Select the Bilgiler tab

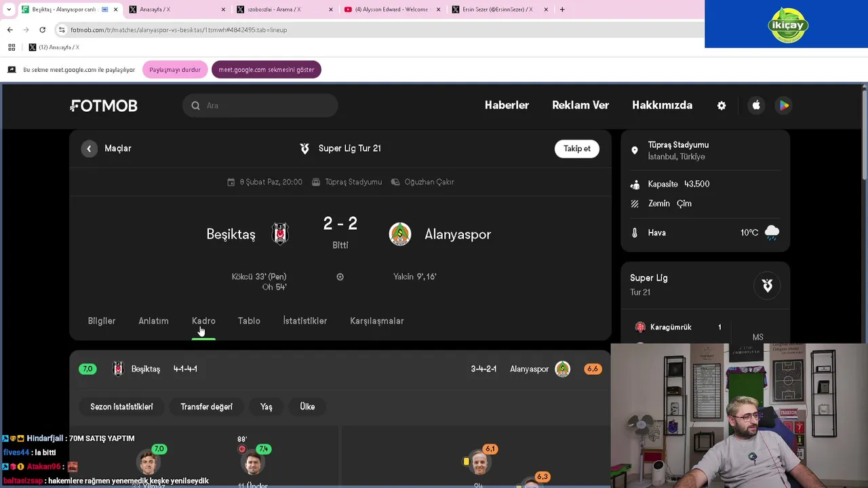coord(102,321)
